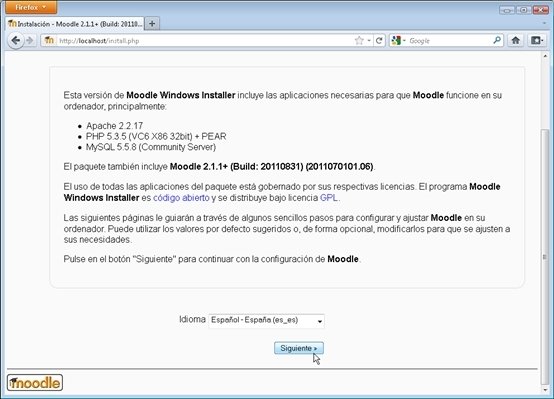Image resolution: width=554 pixels, height=399 pixels.
Task: Click the Moodle site icon in address bar
Action: point(49,41)
